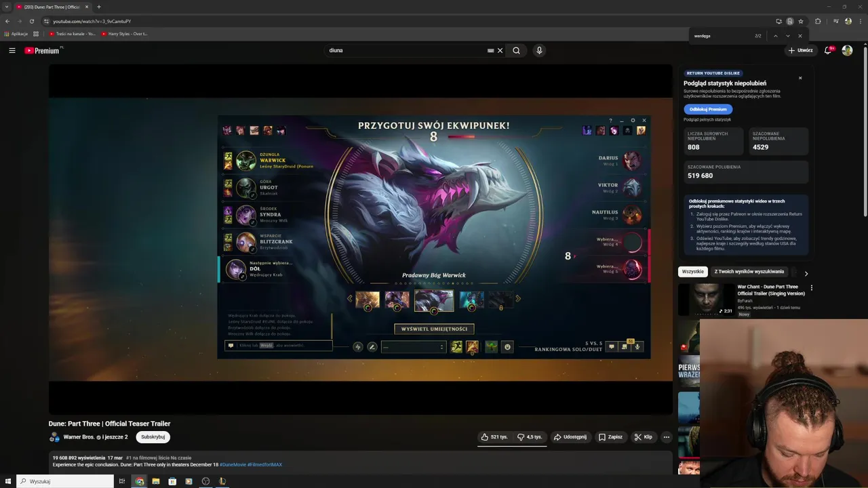Open the Warner Bros. channel link
The image size is (868, 488).
(79, 437)
